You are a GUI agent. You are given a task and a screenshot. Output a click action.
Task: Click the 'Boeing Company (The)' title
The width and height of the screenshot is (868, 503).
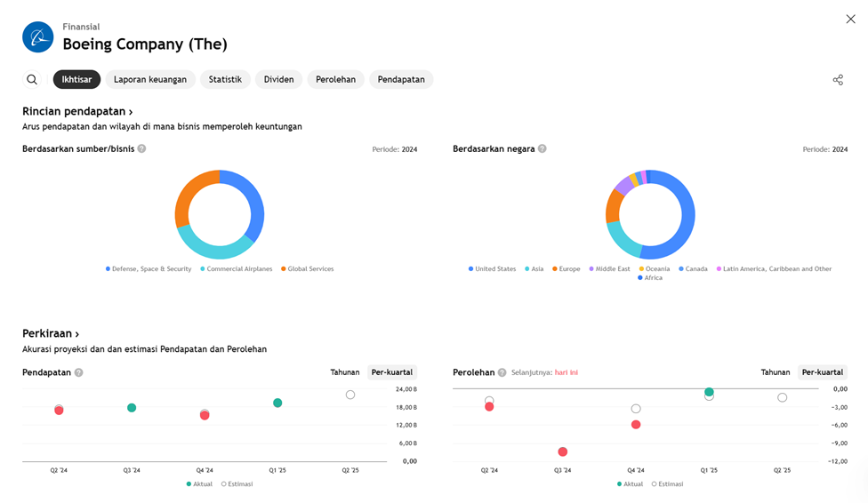click(x=145, y=44)
